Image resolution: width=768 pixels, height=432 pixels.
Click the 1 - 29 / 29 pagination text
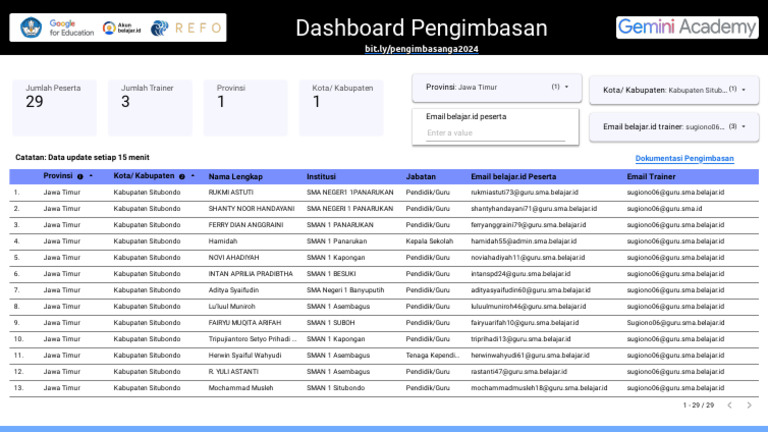[698, 405]
